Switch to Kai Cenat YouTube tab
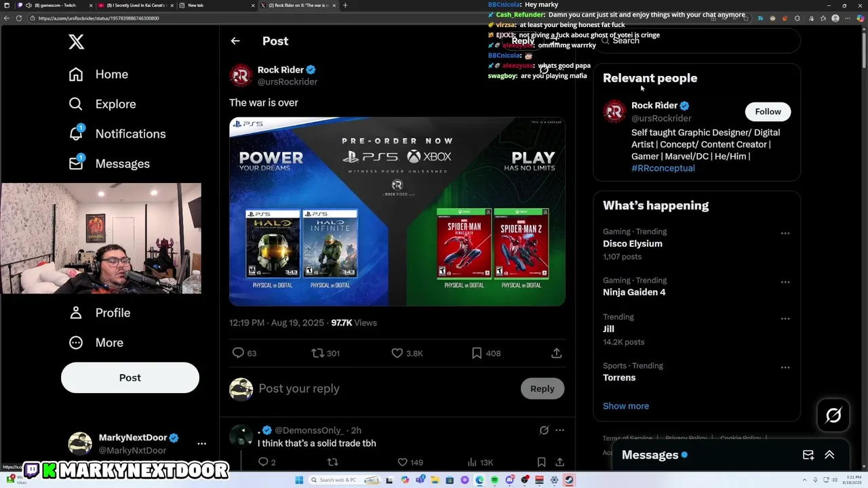Screen dimensions: 868x488 [136, 5]
